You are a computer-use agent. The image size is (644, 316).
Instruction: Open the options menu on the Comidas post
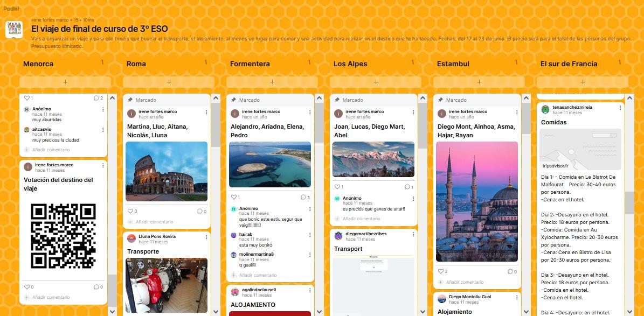tap(620, 108)
